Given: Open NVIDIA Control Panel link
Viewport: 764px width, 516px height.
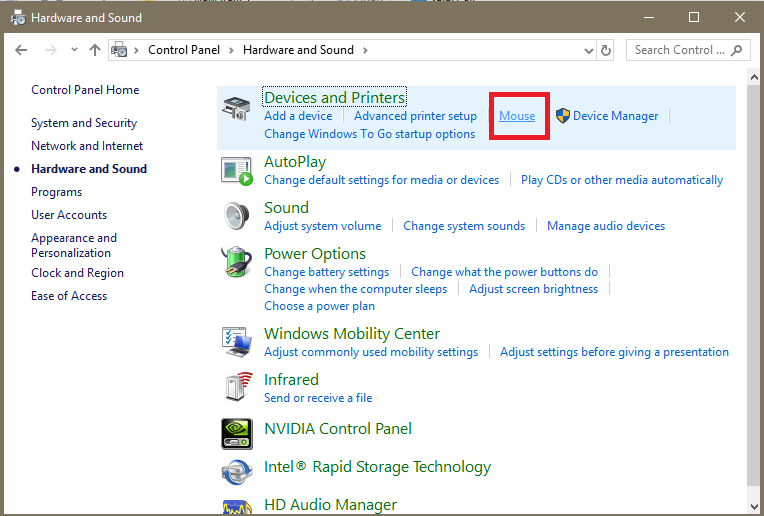Looking at the screenshot, I should (x=338, y=429).
